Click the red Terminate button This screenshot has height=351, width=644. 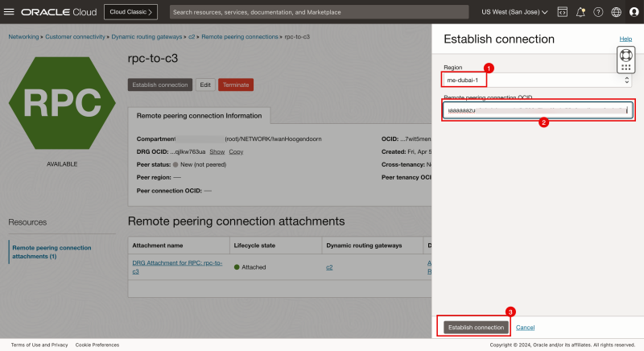pyautogui.click(x=235, y=85)
